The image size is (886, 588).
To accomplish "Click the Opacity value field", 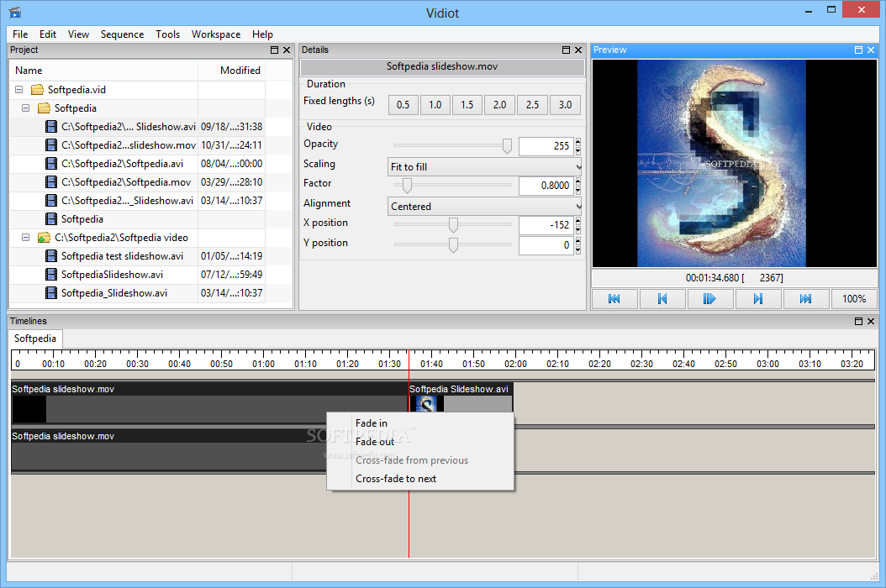I will click(x=546, y=145).
